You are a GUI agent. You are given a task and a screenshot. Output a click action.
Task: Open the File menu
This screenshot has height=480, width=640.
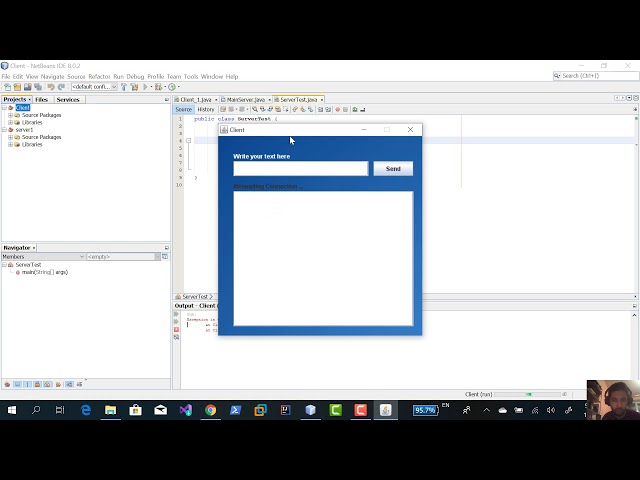[6, 77]
